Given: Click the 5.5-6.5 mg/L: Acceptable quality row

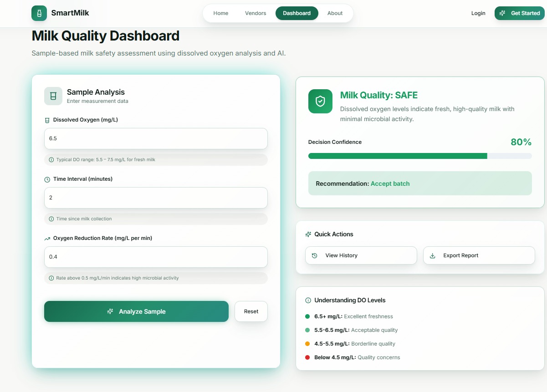Looking at the screenshot, I should click(352, 330).
